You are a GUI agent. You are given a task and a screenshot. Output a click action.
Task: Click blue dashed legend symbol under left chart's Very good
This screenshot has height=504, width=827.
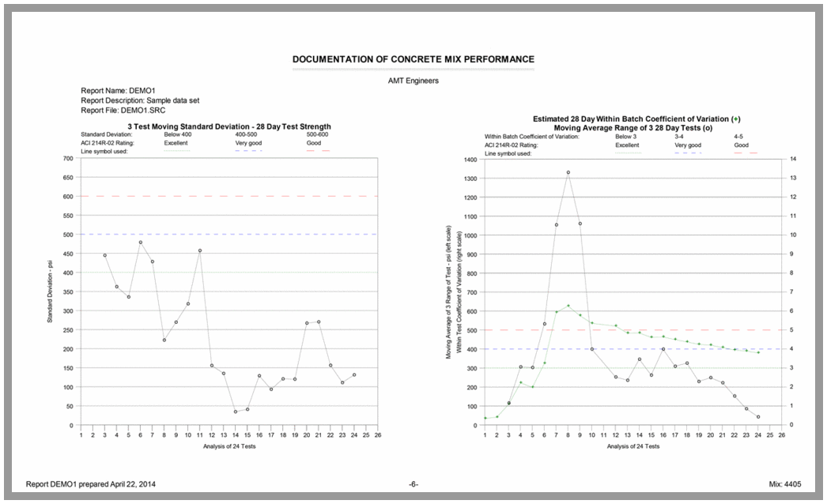pos(247,151)
